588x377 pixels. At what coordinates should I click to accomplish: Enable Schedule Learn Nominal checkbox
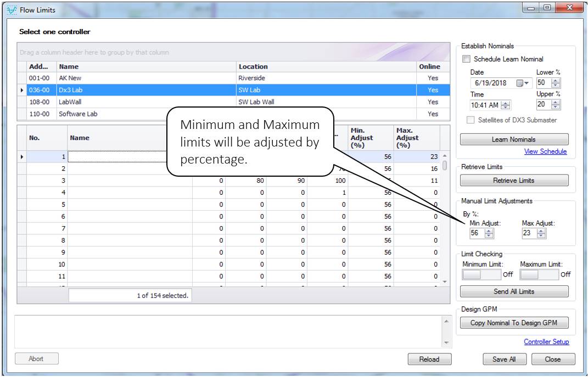[466, 59]
